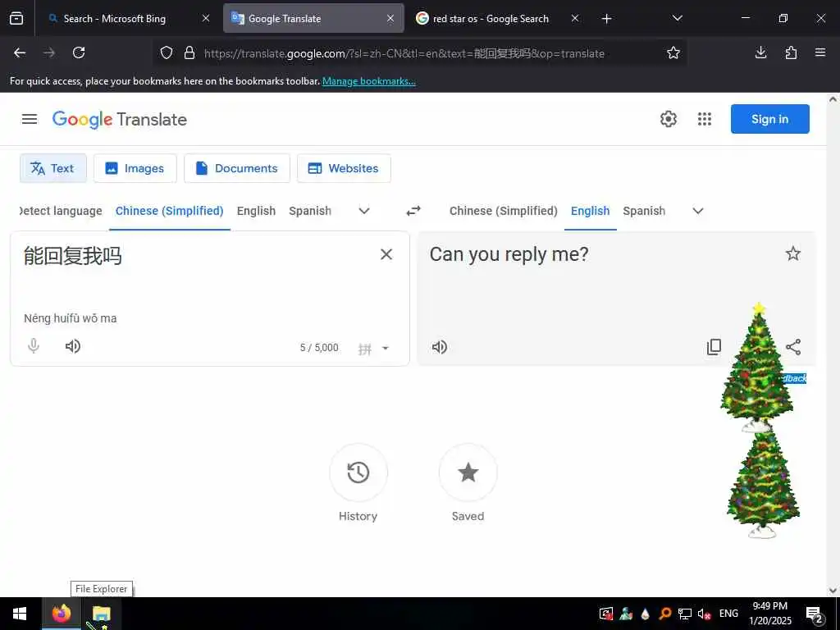840x630 pixels.
Task: Close the Google Translate tab
Action: pyautogui.click(x=390, y=18)
